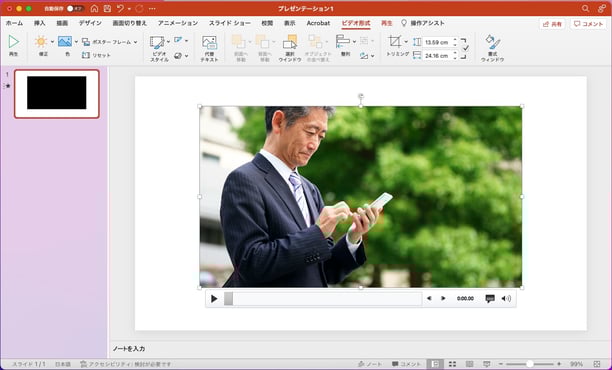Screen dimensions: 612x370
Task: Click Reorder Objects (オブジェクトの並べ替え) icon
Action: tap(315, 41)
